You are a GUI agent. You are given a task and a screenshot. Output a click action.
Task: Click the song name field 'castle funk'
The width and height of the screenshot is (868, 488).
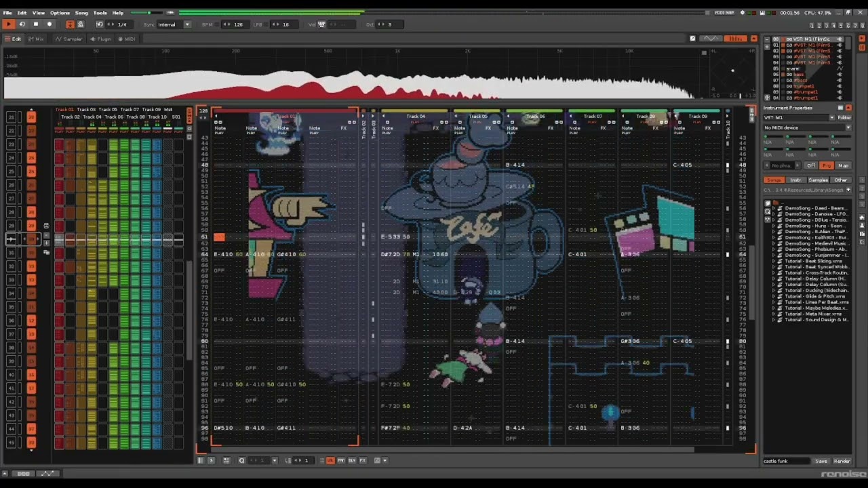tap(787, 461)
